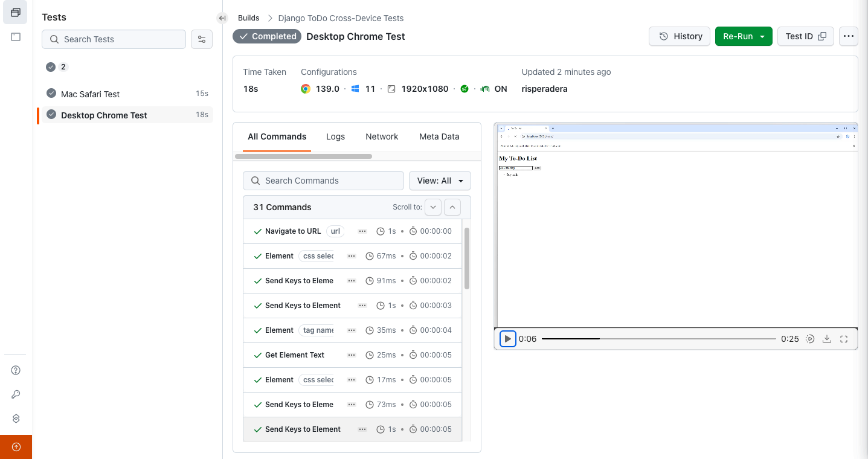Collapse the Tests sidebar panel

pos(222,18)
